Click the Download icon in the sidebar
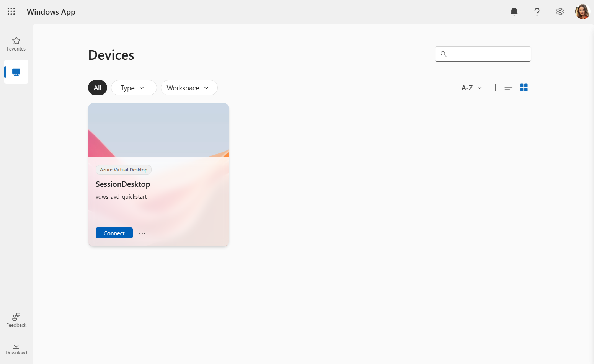The image size is (594, 364). [16, 347]
